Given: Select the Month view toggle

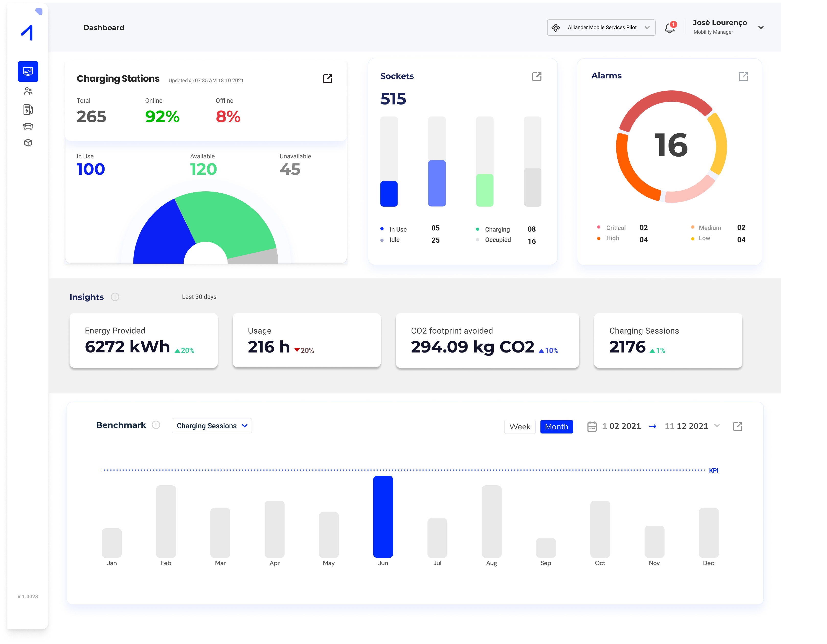Looking at the screenshot, I should tap(556, 427).
